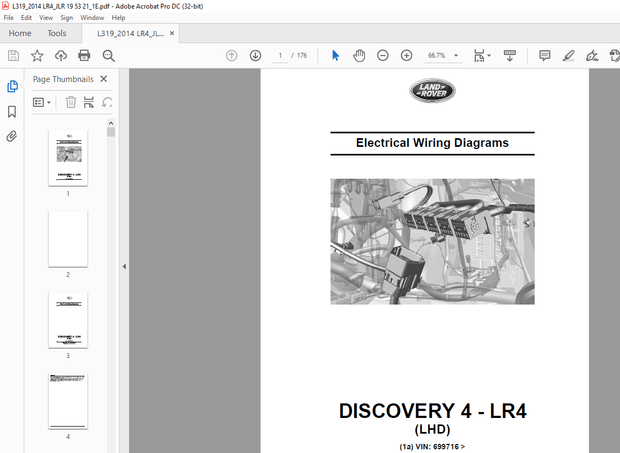Open the View menu
Screen dimensions: 620x453
pos(46,18)
